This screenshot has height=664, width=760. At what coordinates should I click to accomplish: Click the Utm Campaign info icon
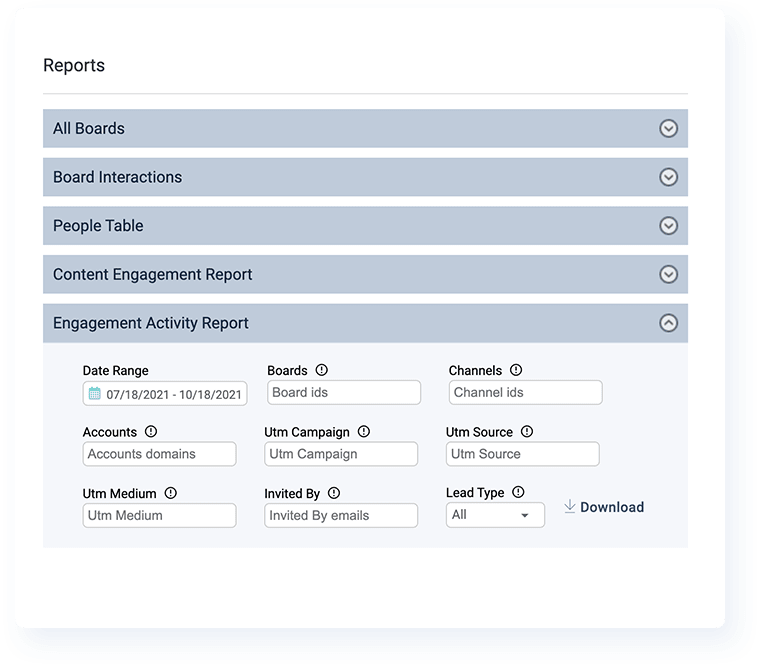tap(364, 432)
